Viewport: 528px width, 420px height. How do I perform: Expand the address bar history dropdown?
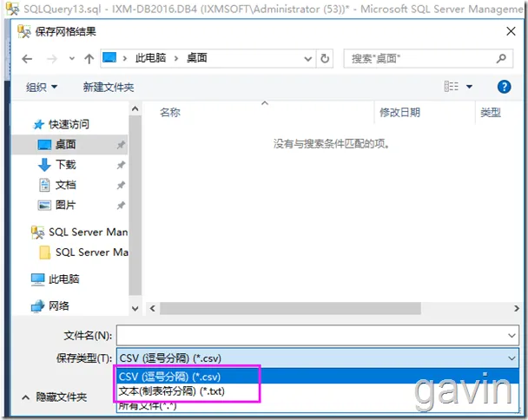click(x=307, y=59)
